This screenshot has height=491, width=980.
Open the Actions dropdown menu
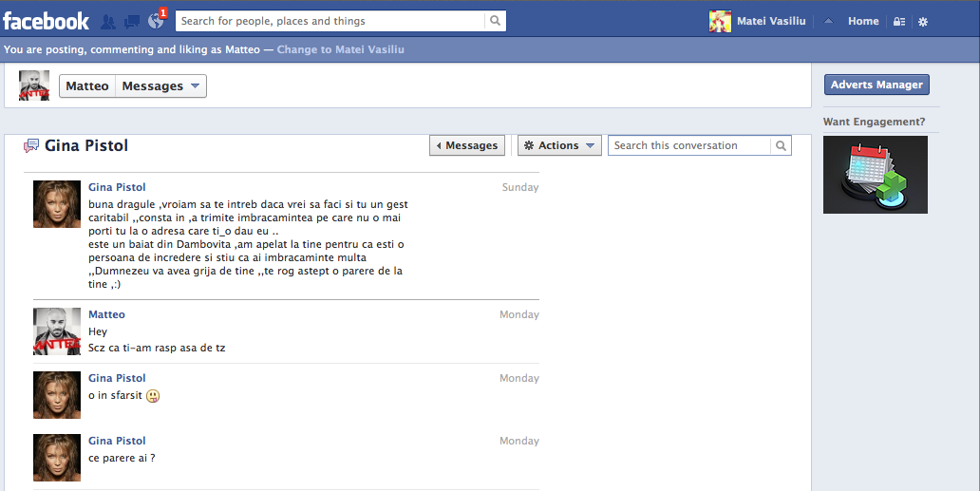click(559, 145)
